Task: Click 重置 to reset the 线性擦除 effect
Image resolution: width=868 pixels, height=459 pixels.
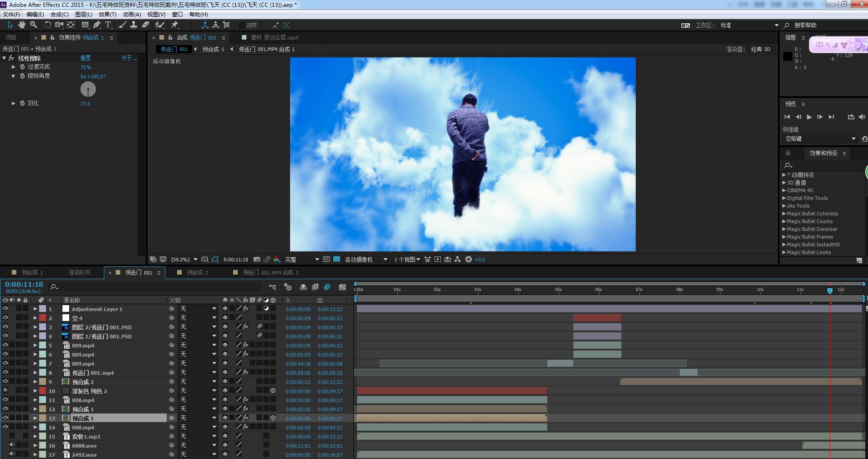Action: tap(86, 58)
